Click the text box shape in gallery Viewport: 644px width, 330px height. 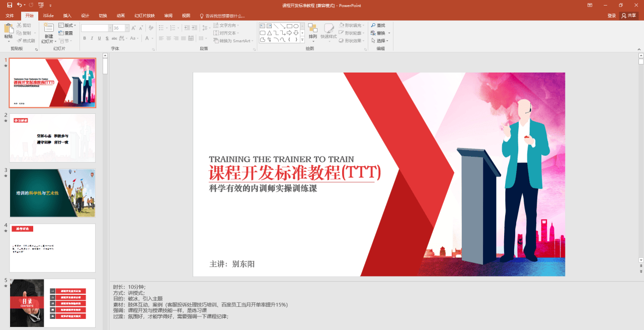tap(263, 26)
